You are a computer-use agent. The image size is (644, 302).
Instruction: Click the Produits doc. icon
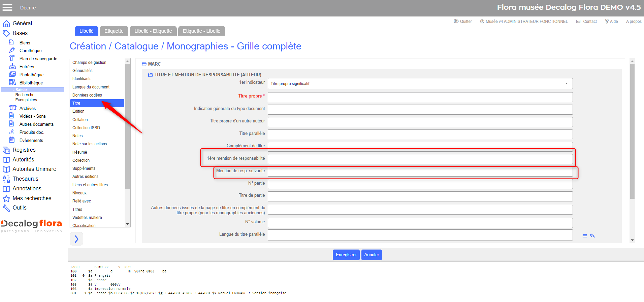click(x=11, y=132)
